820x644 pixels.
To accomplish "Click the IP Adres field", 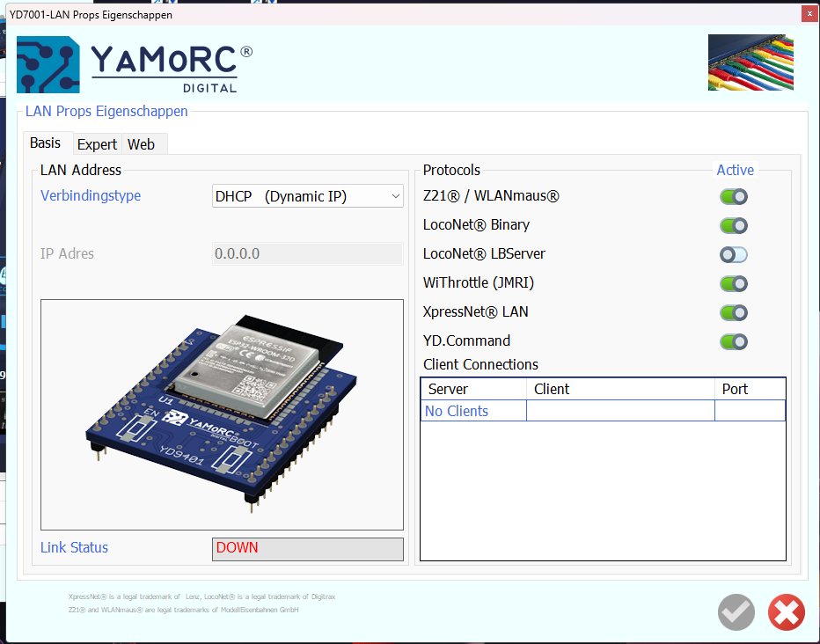I will point(308,253).
